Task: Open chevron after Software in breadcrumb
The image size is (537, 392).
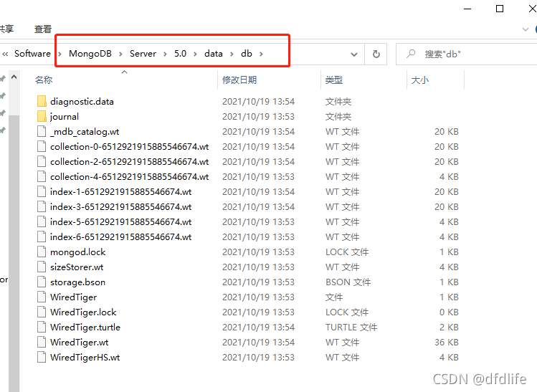Action: click(60, 54)
